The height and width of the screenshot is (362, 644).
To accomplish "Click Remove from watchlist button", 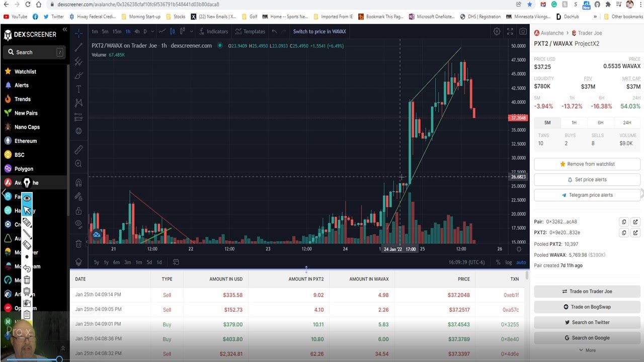I will pyautogui.click(x=587, y=164).
